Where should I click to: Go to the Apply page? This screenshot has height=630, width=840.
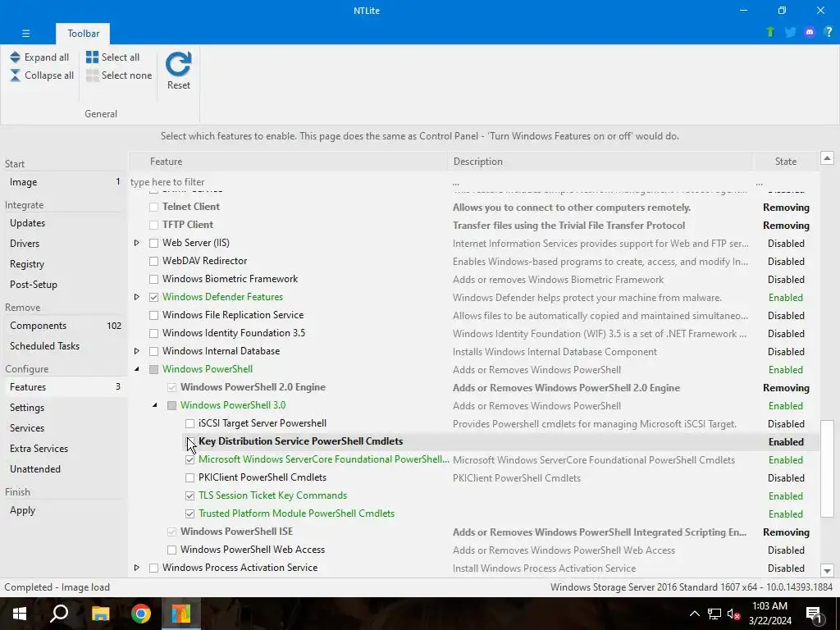[x=64, y=510]
